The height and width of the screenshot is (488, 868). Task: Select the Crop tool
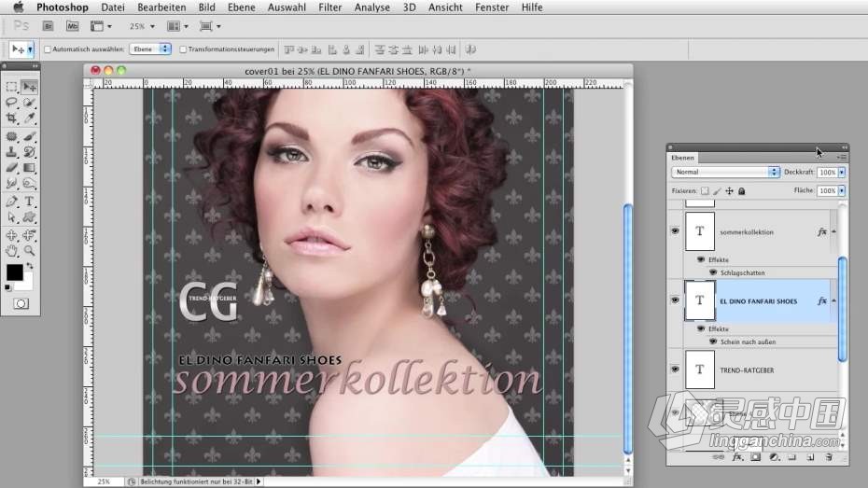(x=11, y=118)
